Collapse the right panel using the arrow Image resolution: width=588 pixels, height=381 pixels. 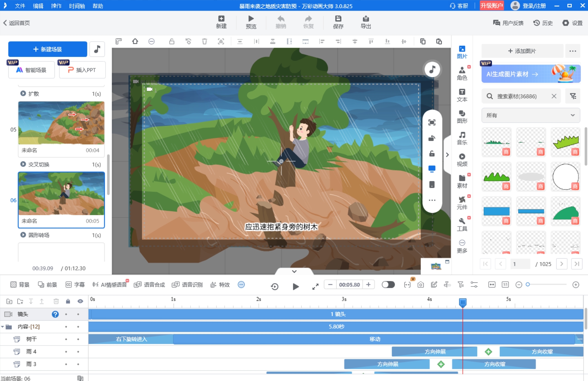click(x=447, y=155)
